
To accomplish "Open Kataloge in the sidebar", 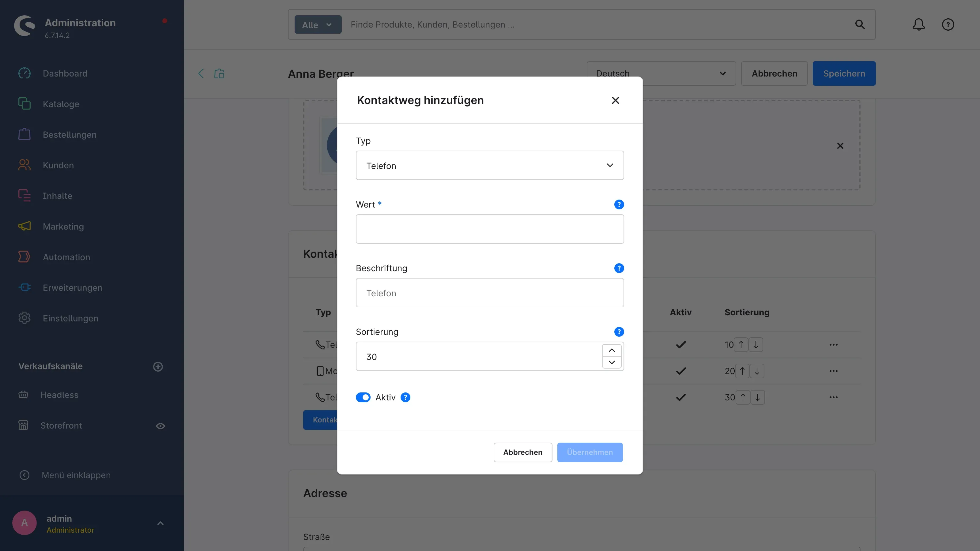I will click(61, 104).
